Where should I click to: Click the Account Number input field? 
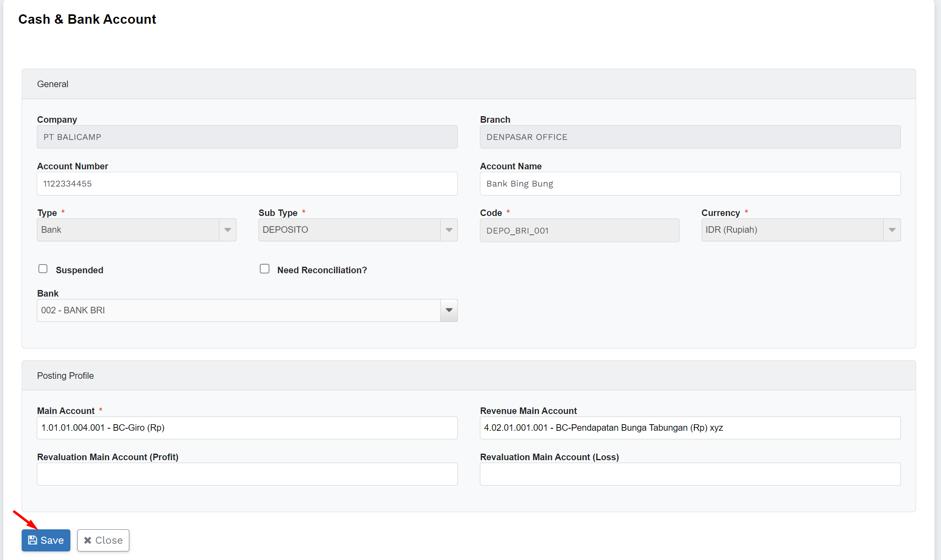point(247,184)
